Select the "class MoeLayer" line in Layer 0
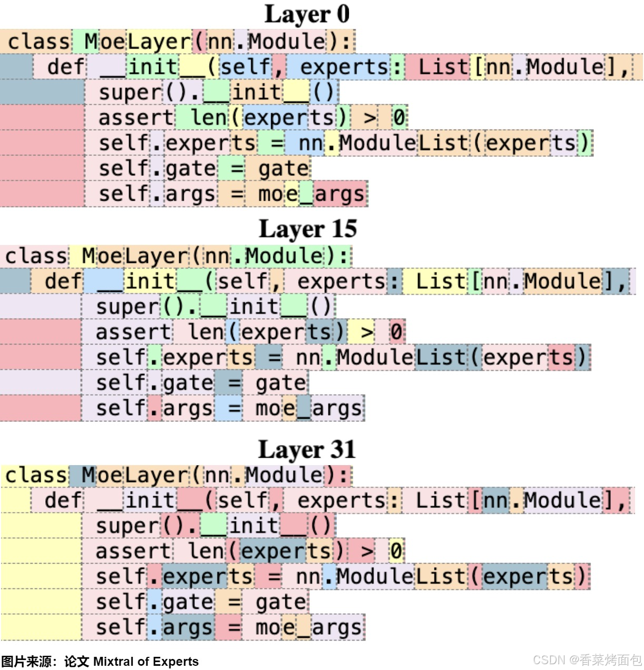The image size is (644, 670). [x=178, y=41]
